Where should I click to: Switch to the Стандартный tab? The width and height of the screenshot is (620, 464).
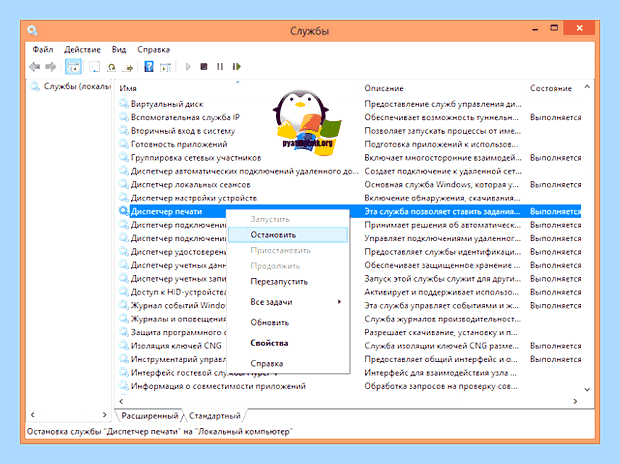(214, 416)
